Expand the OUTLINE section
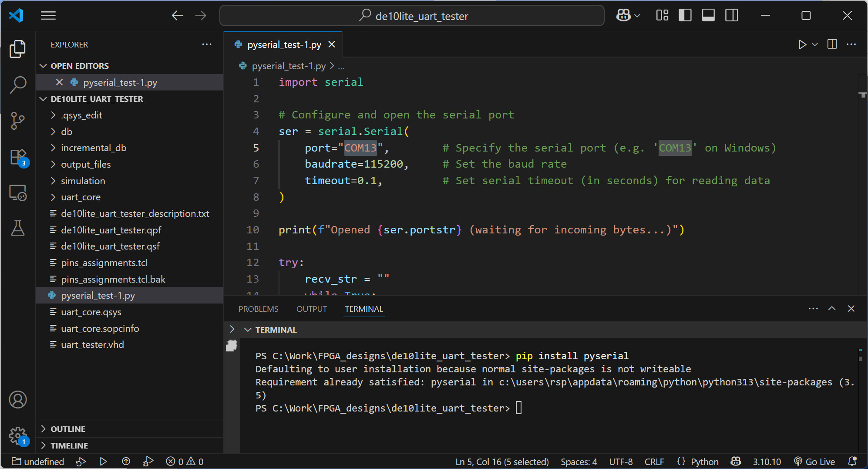The height and width of the screenshot is (469, 868). point(68,429)
